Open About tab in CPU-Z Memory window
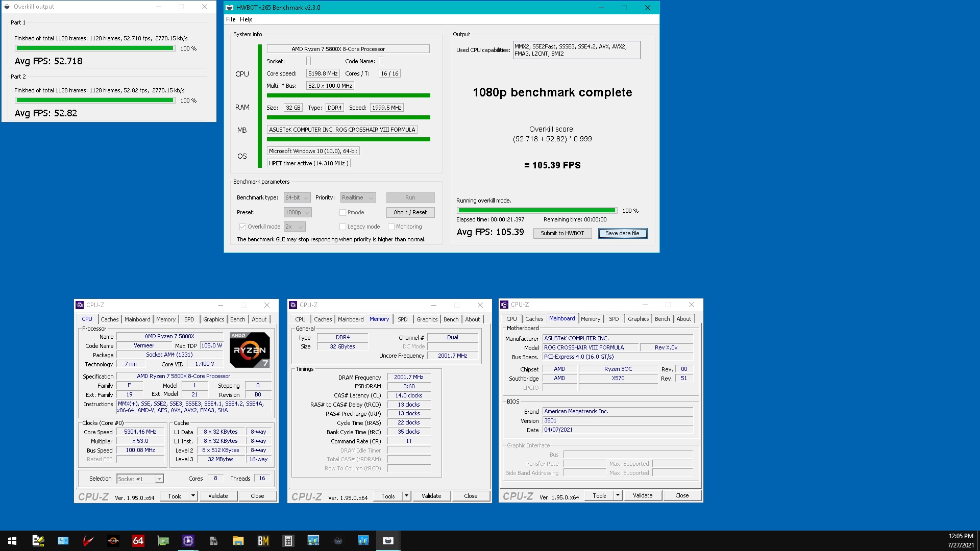Screen dimensions: 980x551 coord(473,319)
